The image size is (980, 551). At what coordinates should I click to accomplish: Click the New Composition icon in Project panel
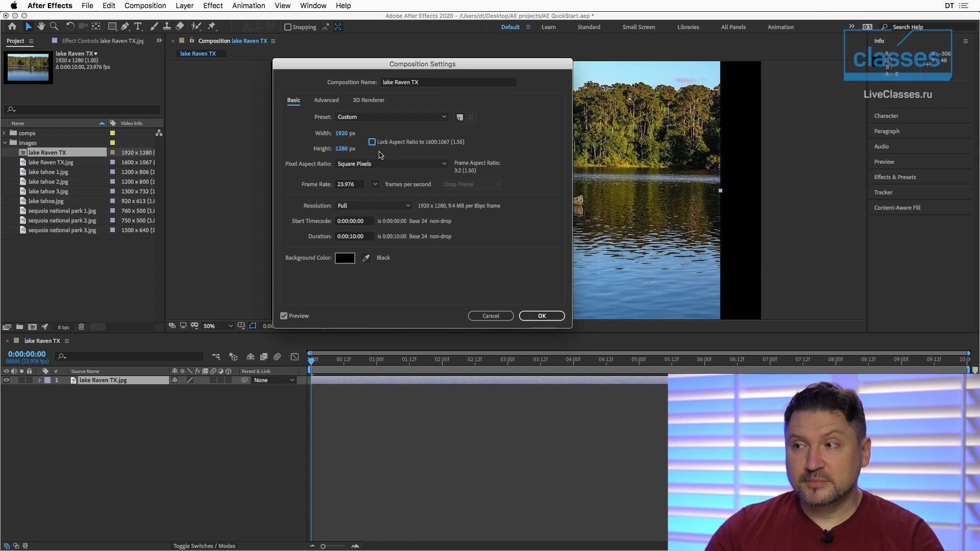(32, 327)
